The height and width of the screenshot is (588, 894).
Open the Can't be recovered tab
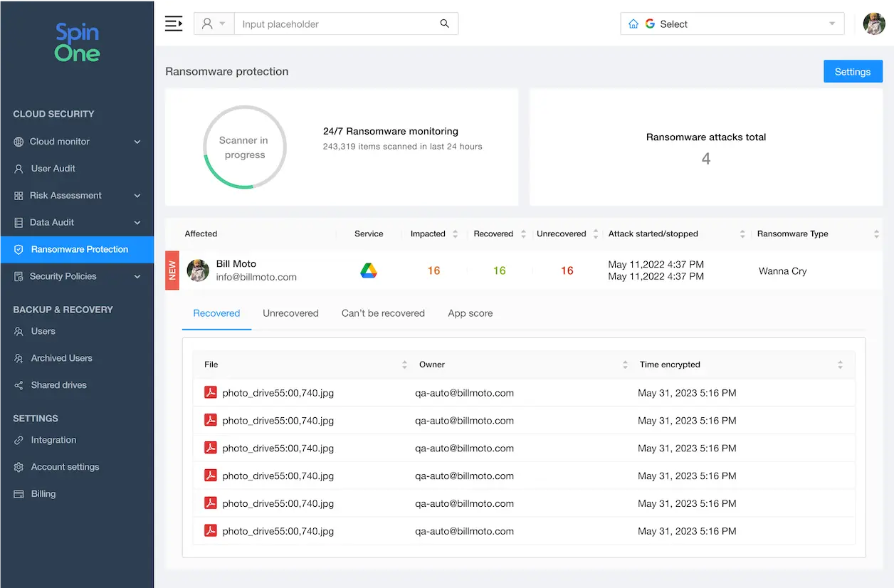[x=383, y=313]
